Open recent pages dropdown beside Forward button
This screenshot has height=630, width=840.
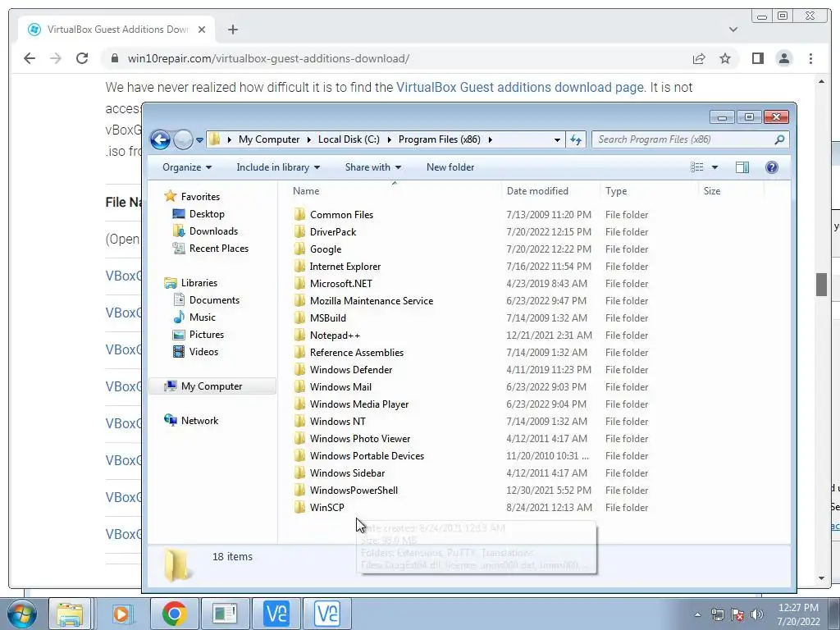coord(199,139)
